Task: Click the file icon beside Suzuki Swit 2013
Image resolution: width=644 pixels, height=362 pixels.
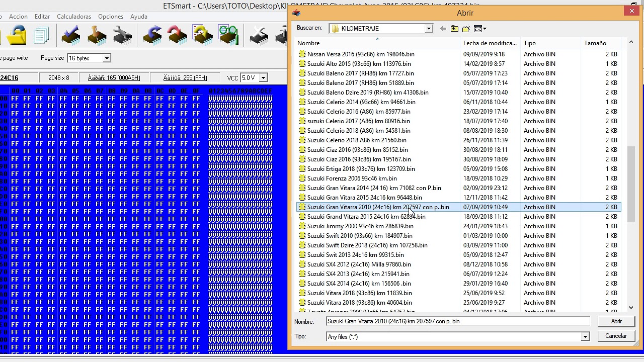Action: tap(302, 254)
